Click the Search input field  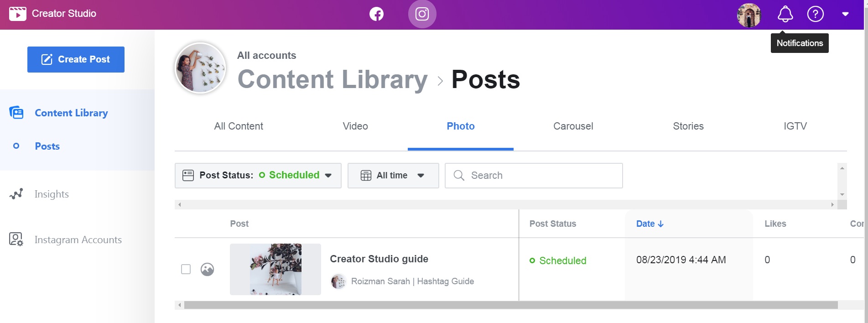coord(534,176)
